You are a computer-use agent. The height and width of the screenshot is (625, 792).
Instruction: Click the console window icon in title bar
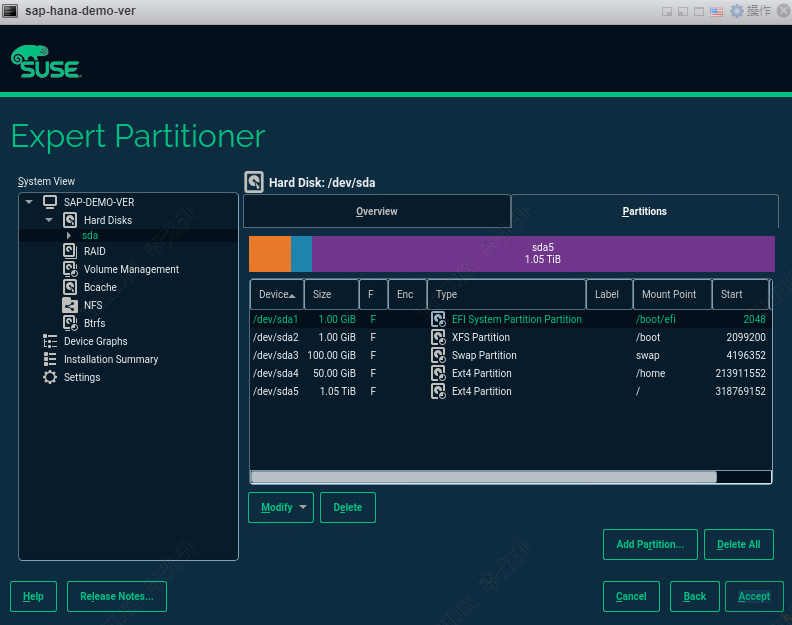click(x=11, y=11)
